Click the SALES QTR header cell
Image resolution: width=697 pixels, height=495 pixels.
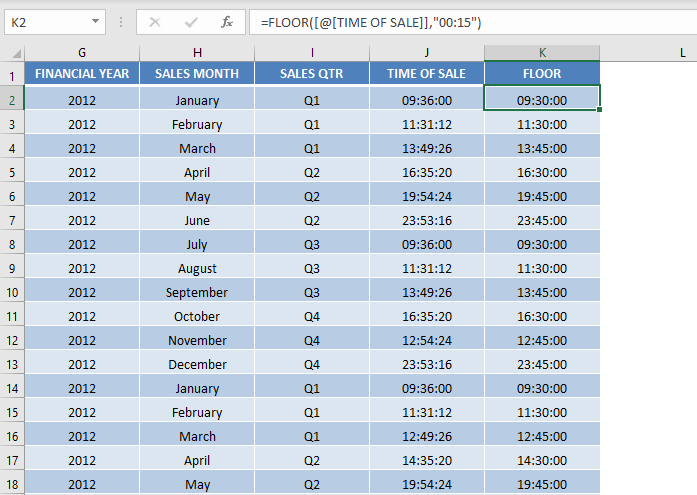pyautogui.click(x=312, y=73)
